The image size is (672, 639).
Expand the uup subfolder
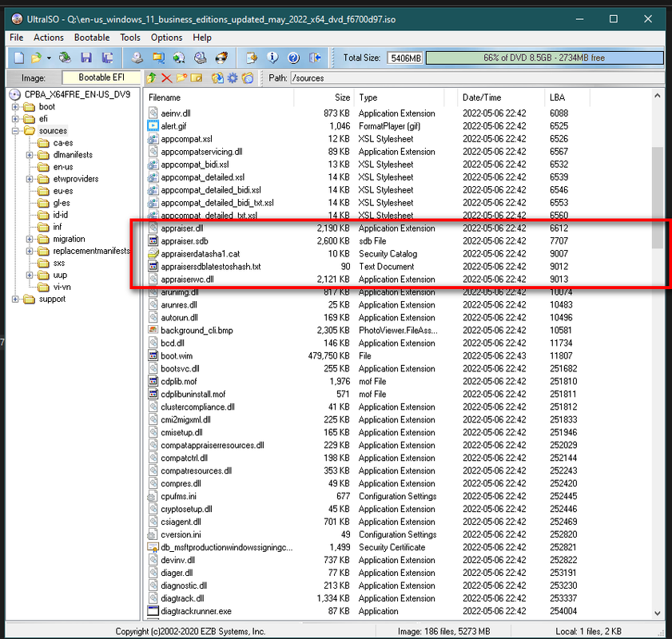click(x=30, y=275)
